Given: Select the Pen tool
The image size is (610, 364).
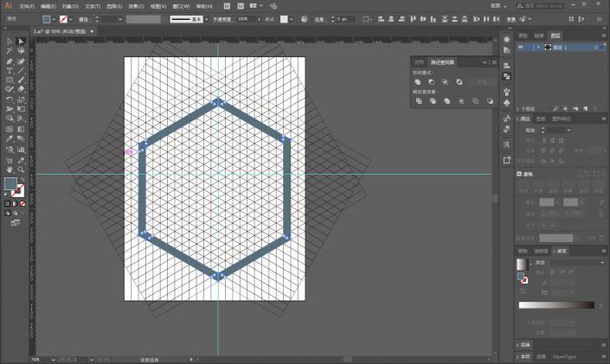Looking at the screenshot, I should (10, 61).
